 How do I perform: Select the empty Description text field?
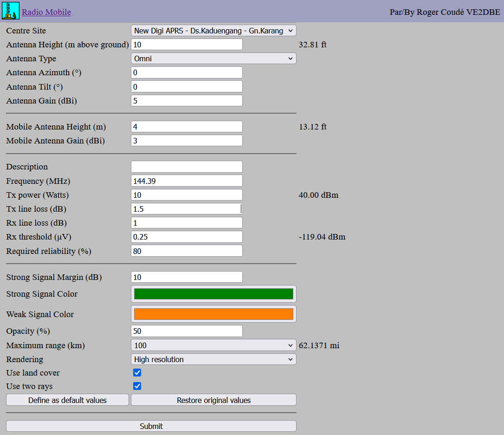pyautogui.click(x=187, y=167)
